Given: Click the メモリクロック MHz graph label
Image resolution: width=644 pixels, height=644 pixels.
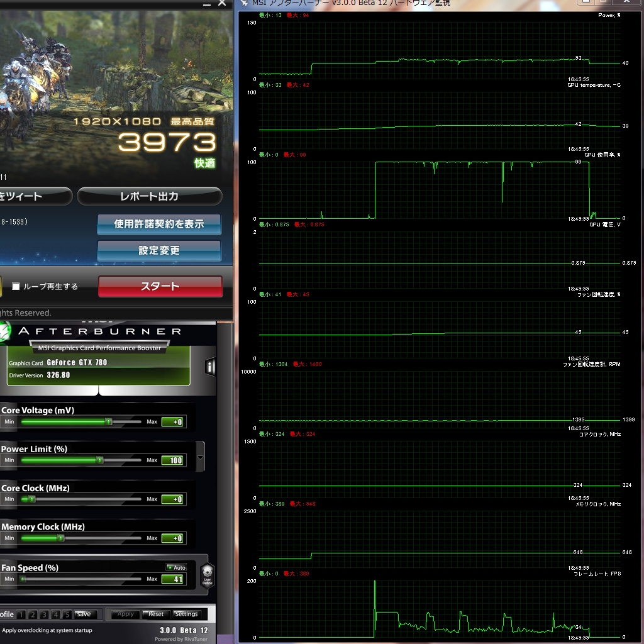Looking at the screenshot, I should [x=598, y=504].
